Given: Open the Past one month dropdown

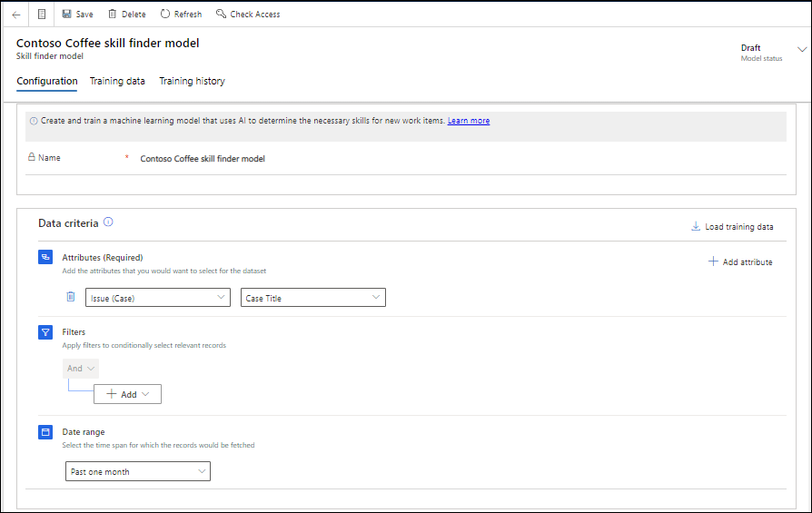Looking at the screenshot, I should point(138,471).
